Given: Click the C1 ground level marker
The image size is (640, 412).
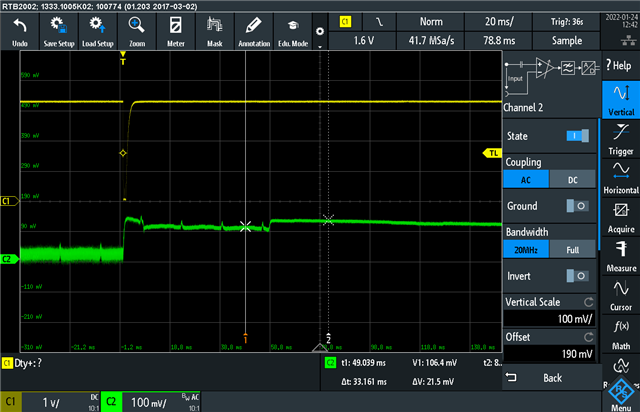Looking at the screenshot, I should [9, 201].
